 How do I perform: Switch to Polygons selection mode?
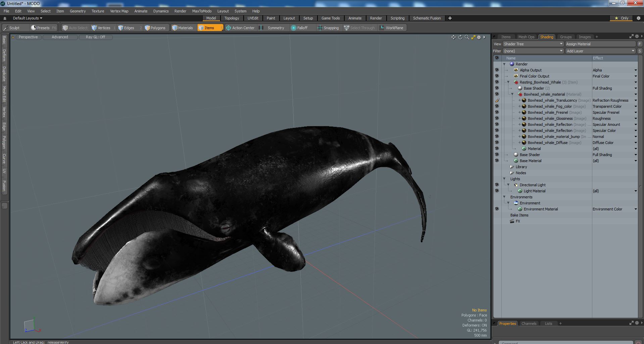156,28
